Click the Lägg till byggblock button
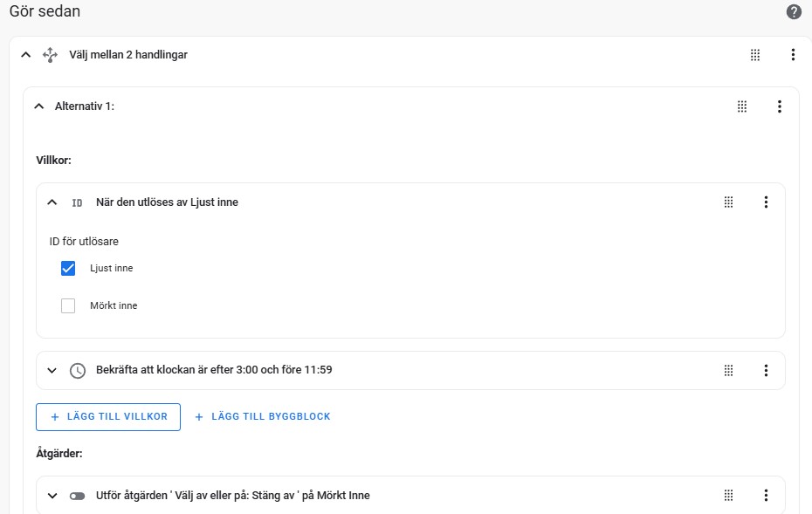Viewport: 812px width, 514px height. point(262,416)
